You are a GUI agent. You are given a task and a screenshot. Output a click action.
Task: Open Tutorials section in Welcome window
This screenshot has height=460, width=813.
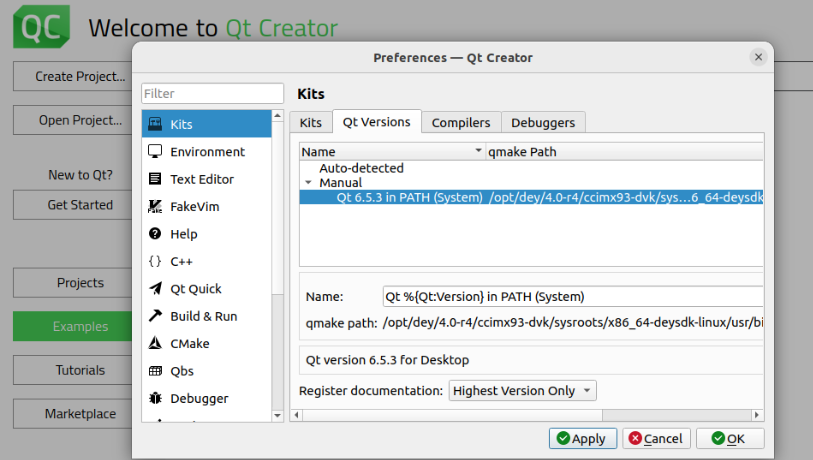pos(73,370)
